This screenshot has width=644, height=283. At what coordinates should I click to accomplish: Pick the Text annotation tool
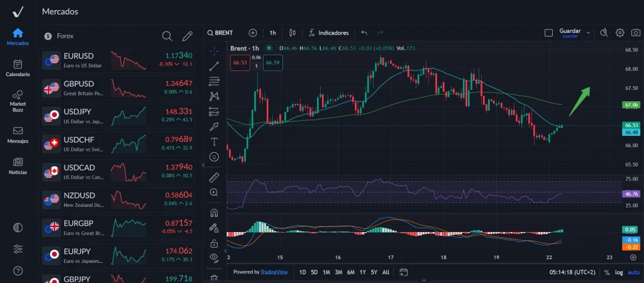214,141
